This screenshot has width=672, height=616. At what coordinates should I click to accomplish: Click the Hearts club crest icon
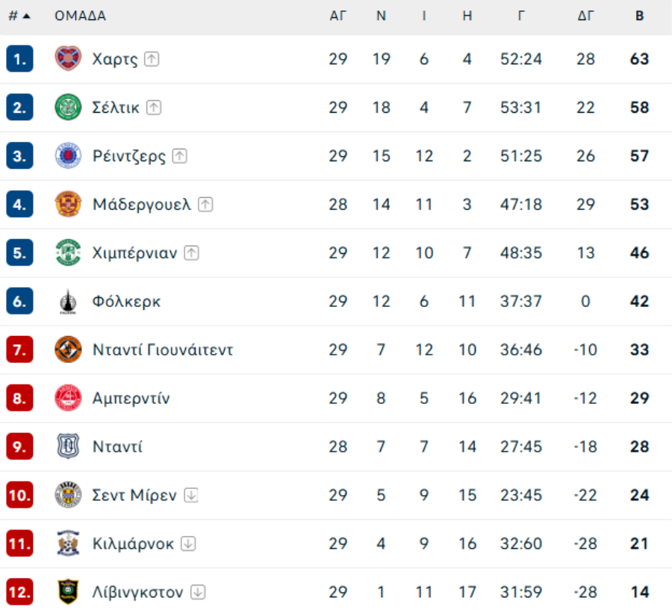tap(68, 59)
